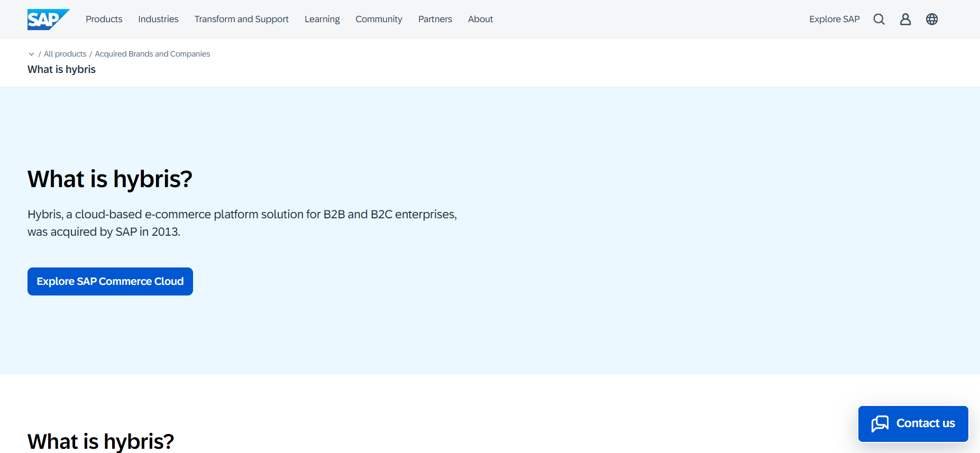Expand the breadcrumb chevron arrow

(x=31, y=54)
